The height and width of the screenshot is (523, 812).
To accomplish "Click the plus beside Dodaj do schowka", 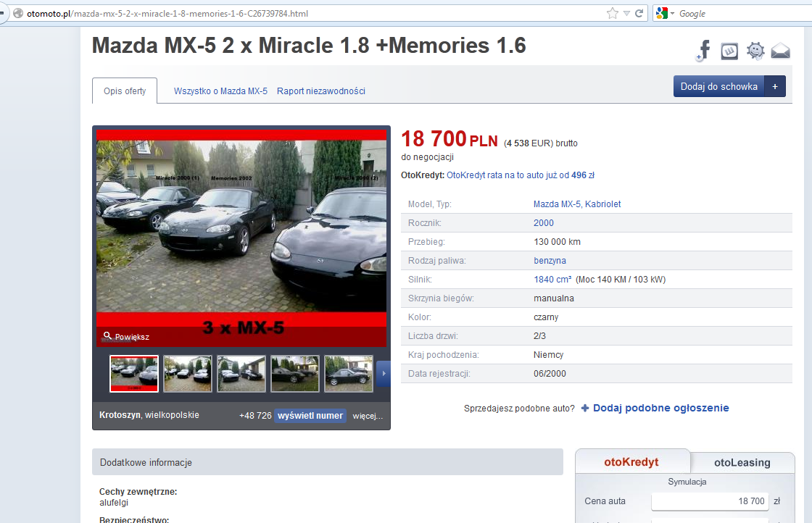I will coord(775,86).
